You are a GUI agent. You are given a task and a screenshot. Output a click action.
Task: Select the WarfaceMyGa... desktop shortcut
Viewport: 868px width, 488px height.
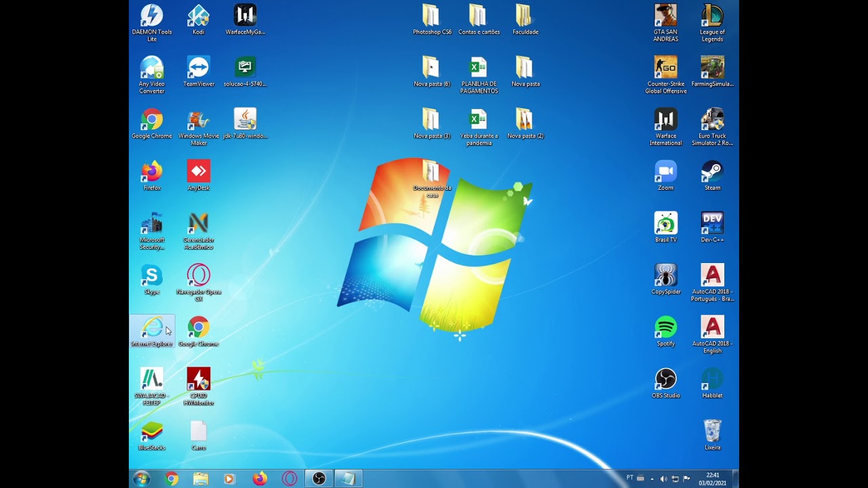click(x=245, y=19)
